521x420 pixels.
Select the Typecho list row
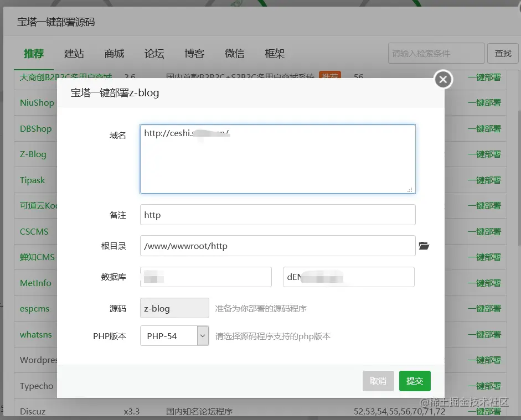(37, 386)
